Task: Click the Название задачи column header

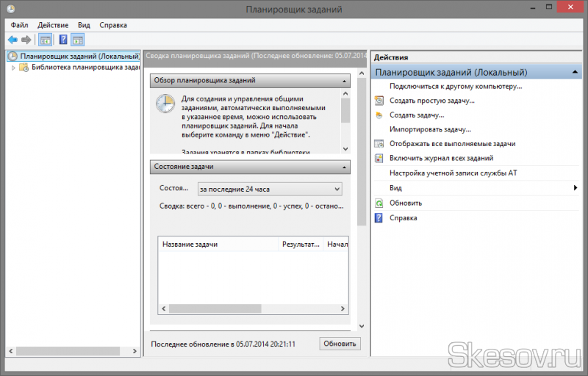Action: [x=218, y=244]
